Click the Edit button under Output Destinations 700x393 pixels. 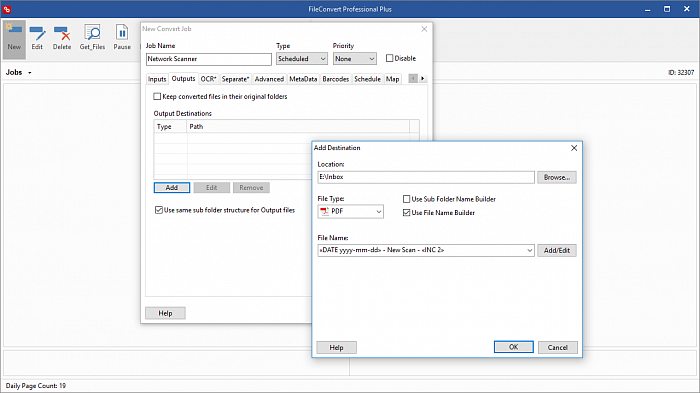[x=212, y=188]
